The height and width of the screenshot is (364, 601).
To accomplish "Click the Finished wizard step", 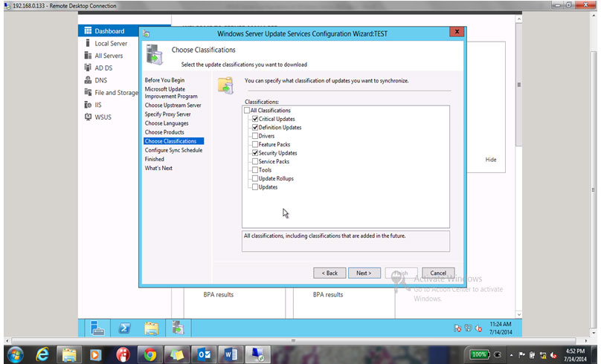I will 154,159.
